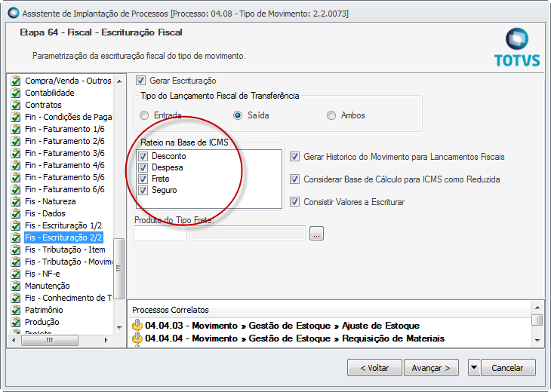Toggle Gerar Historico do Movimento para Lancamentos Fiscais
Viewport: 551px width, 392px height.
pos(294,157)
